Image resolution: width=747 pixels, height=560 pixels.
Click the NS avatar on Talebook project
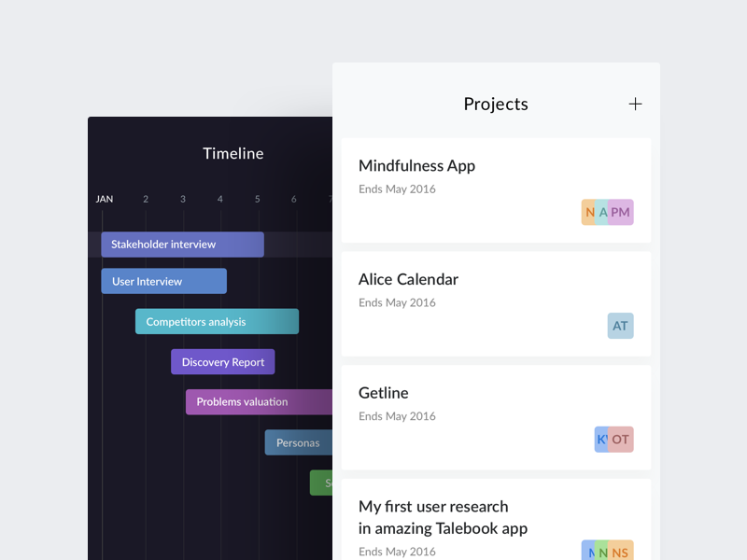[621, 552]
